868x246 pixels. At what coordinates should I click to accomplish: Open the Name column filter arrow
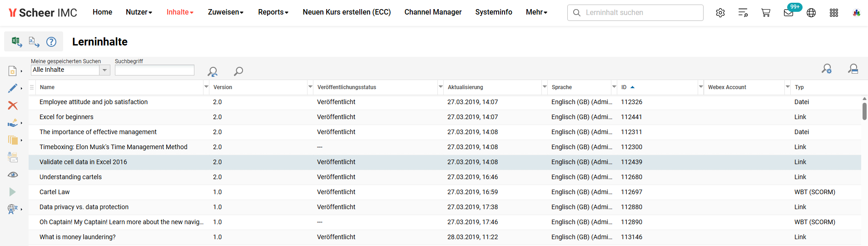(x=206, y=87)
